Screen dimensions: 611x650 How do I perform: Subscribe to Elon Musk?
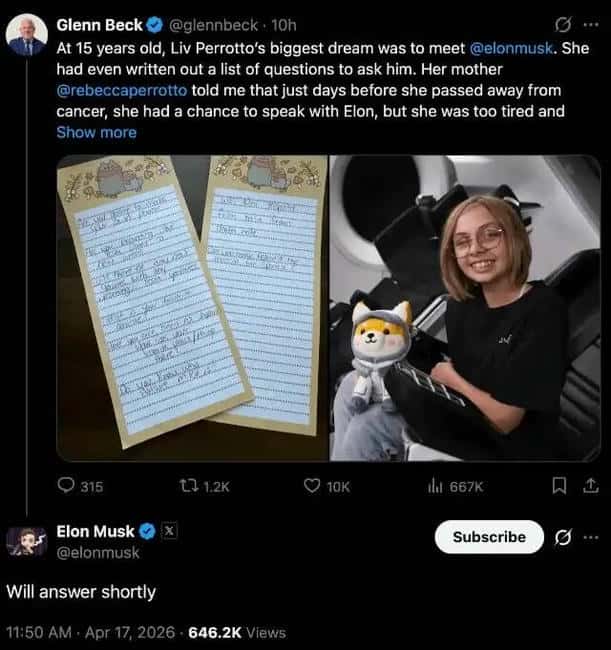coord(489,537)
